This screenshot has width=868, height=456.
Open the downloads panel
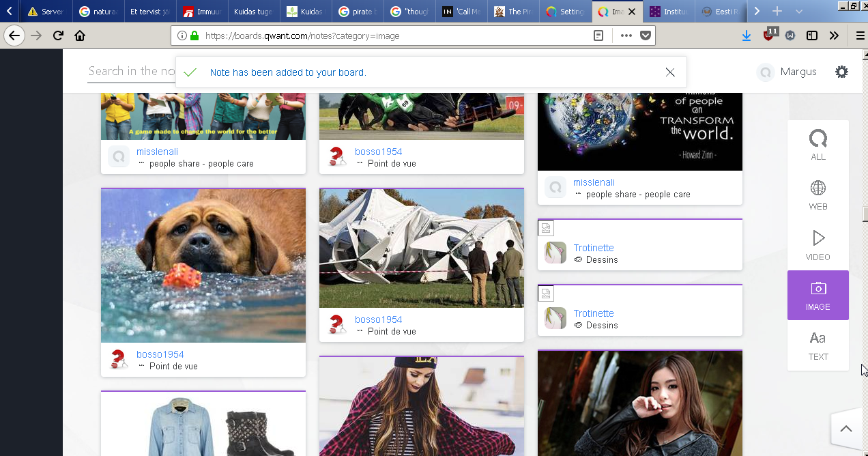pos(746,35)
